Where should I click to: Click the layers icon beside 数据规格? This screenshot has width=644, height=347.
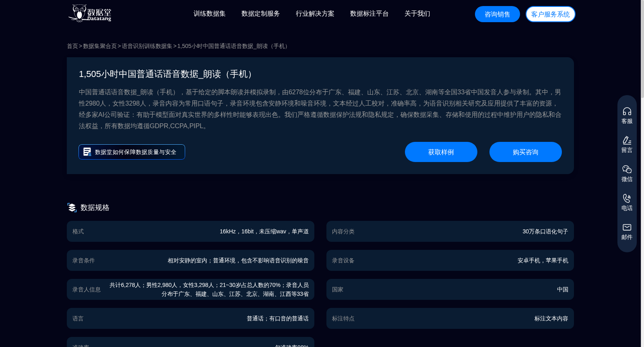(x=72, y=208)
